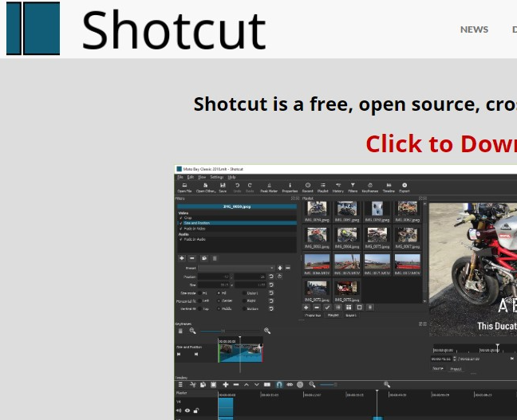This screenshot has height=420, width=517.
Task: Toggle the Crop filter checkbox
Action: click(x=180, y=218)
